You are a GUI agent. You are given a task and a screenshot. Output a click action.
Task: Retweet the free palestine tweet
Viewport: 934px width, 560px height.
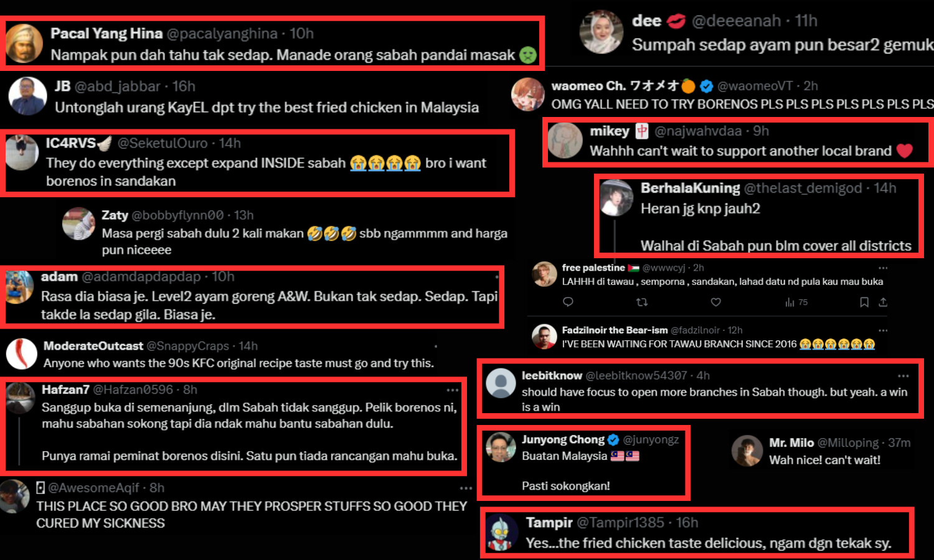pyautogui.click(x=642, y=302)
